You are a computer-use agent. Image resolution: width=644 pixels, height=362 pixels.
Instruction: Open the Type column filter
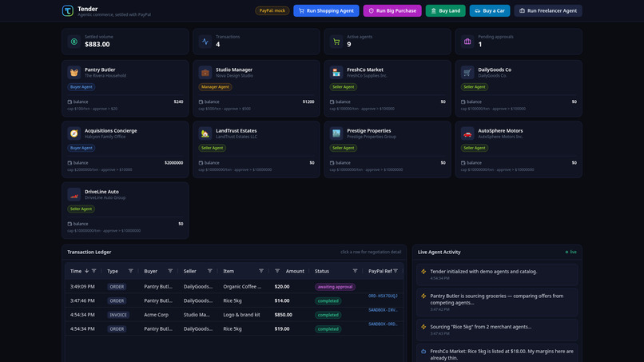pos(130,271)
